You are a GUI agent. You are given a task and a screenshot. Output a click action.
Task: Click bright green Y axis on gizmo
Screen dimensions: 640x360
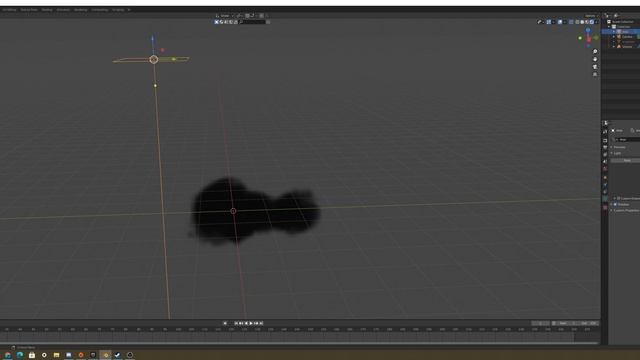point(580,38)
